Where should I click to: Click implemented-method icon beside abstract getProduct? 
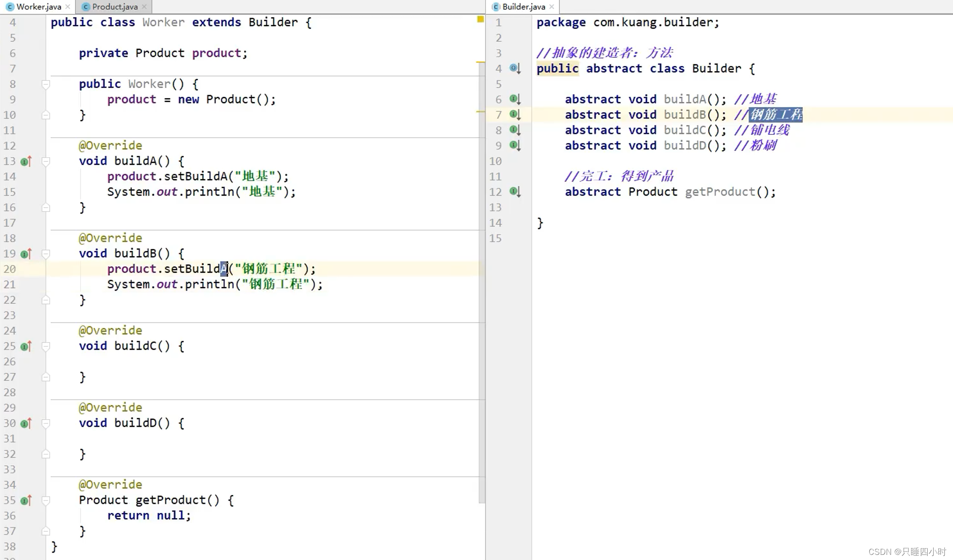coord(515,192)
